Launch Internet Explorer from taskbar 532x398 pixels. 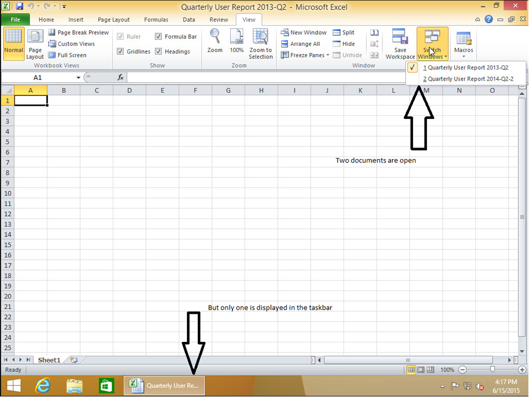point(43,386)
